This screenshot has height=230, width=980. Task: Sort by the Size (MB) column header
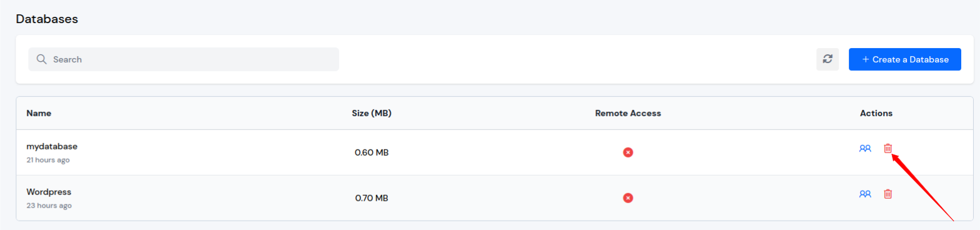point(372,113)
